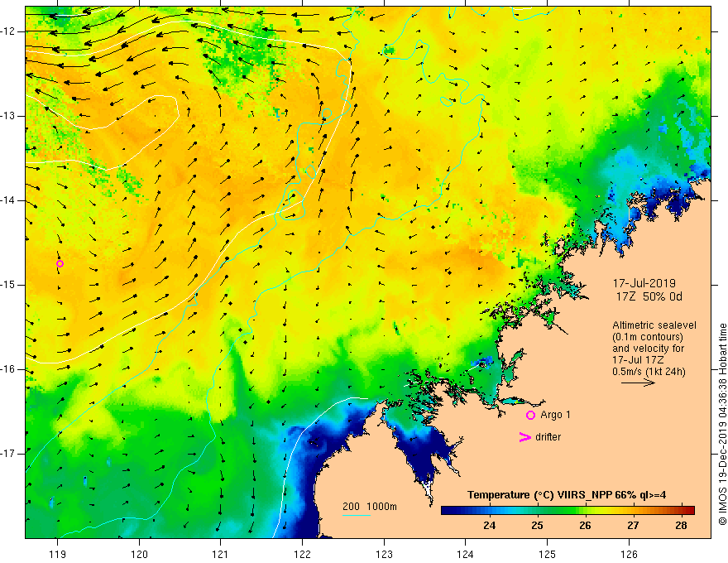The width and height of the screenshot is (728, 563).
Task: Select the 17-Jul-2019 date label
Action: (x=644, y=283)
